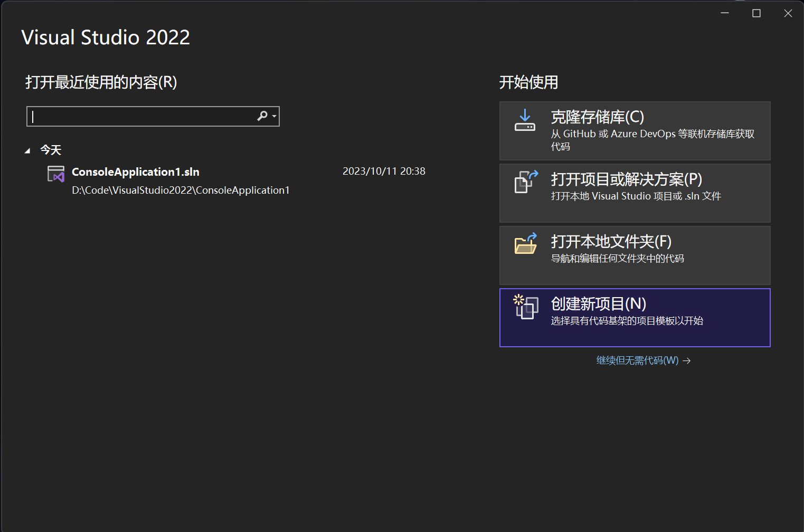Click 创建新项目(N)

point(634,317)
